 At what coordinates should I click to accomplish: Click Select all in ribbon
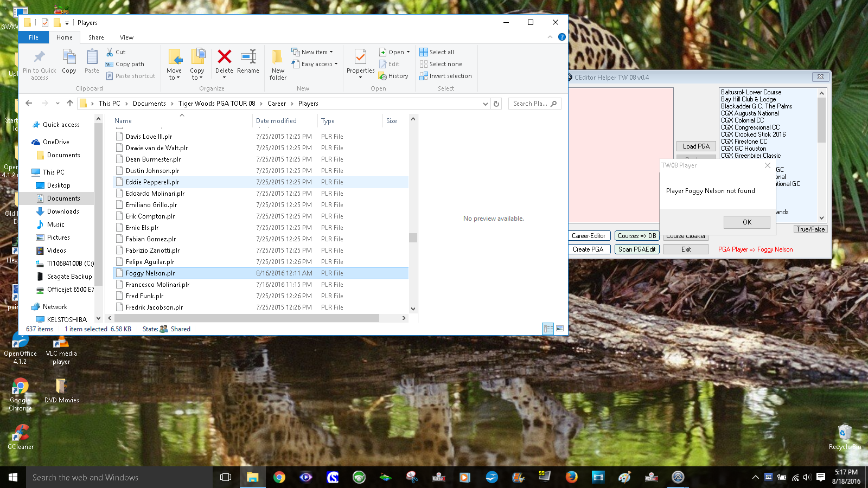tap(437, 52)
